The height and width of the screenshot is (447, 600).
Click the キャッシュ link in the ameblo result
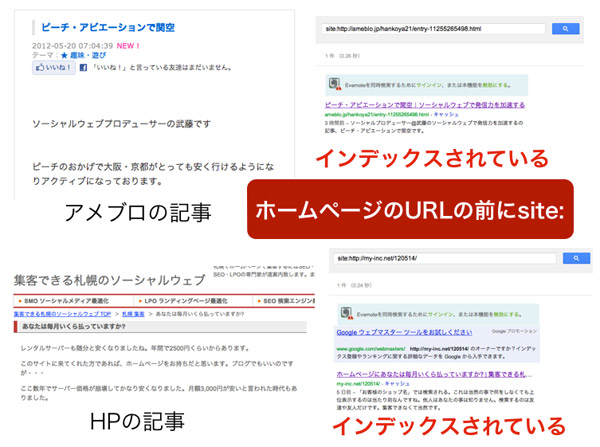point(446,114)
